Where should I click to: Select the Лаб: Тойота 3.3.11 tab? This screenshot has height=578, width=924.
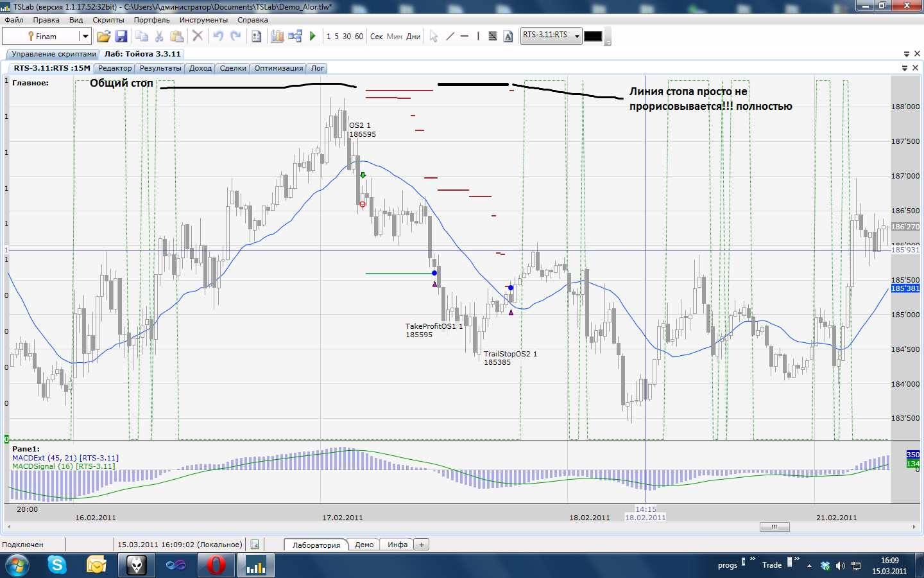coord(142,54)
